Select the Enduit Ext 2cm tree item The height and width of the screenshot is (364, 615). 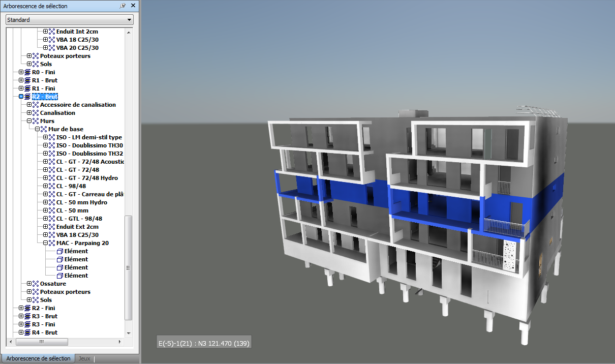point(77,227)
